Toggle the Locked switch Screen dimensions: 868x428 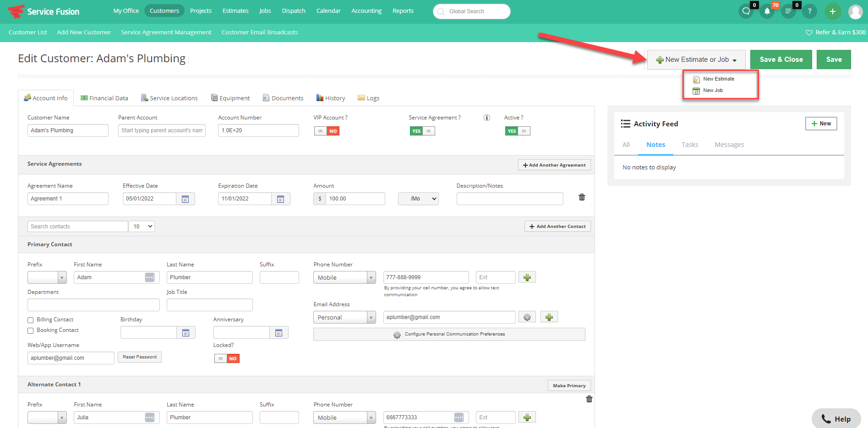pos(227,358)
